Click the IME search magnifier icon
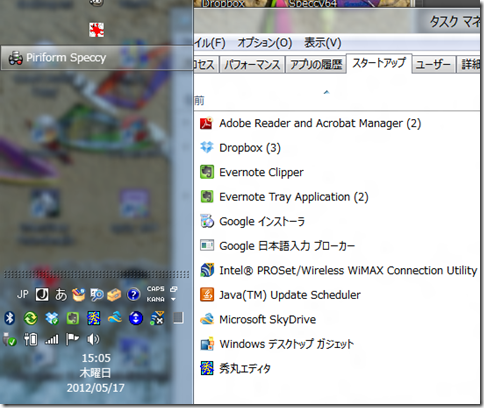The width and height of the screenshot is (484, 408). click(x=97, y=295)
